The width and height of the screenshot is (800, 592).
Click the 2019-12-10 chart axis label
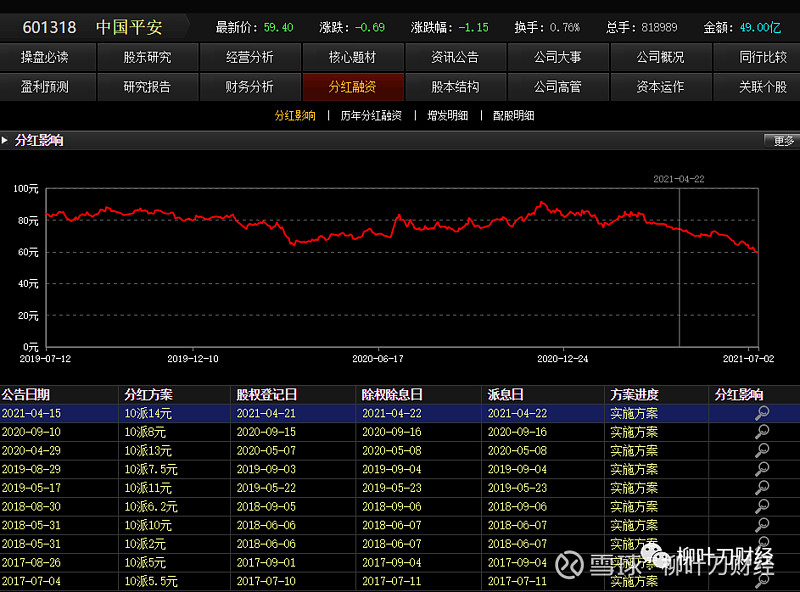click(193, 359)
